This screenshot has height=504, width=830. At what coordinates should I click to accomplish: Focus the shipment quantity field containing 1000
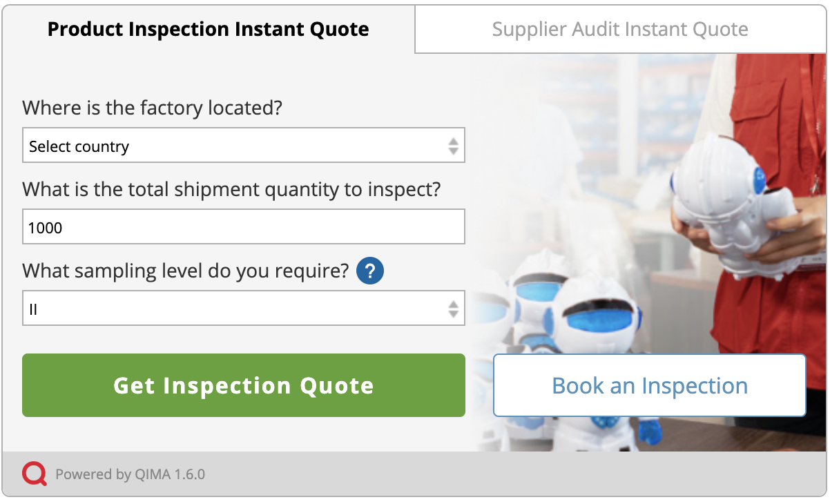click(x=243, y=227)
